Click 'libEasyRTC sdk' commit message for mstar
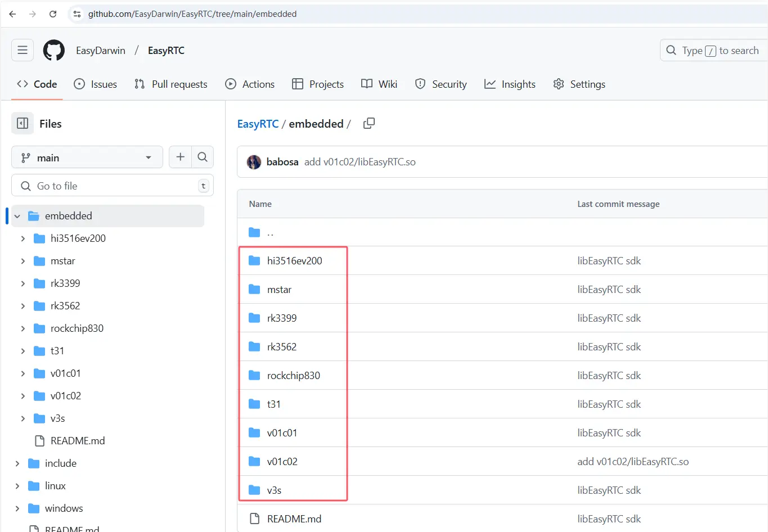768x532 pixels. [609, 289]
